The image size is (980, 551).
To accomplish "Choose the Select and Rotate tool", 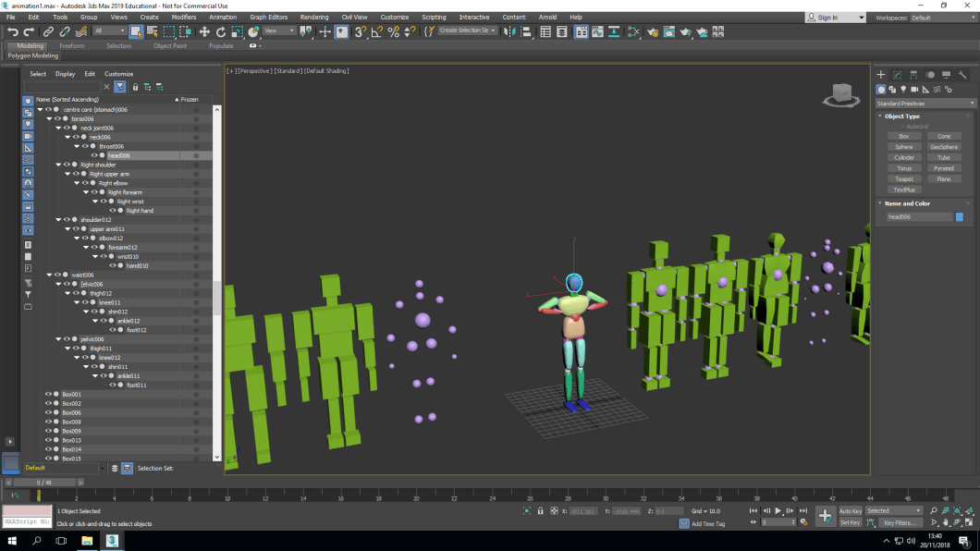I will (221, 31).
